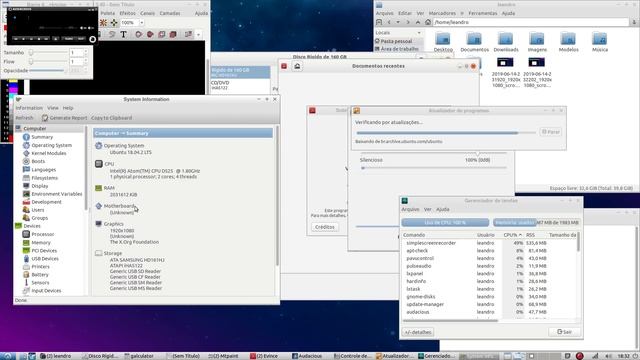Switch to Audacious in taskbar
Screen dimensions: 640x360
[x=308, y=356]
